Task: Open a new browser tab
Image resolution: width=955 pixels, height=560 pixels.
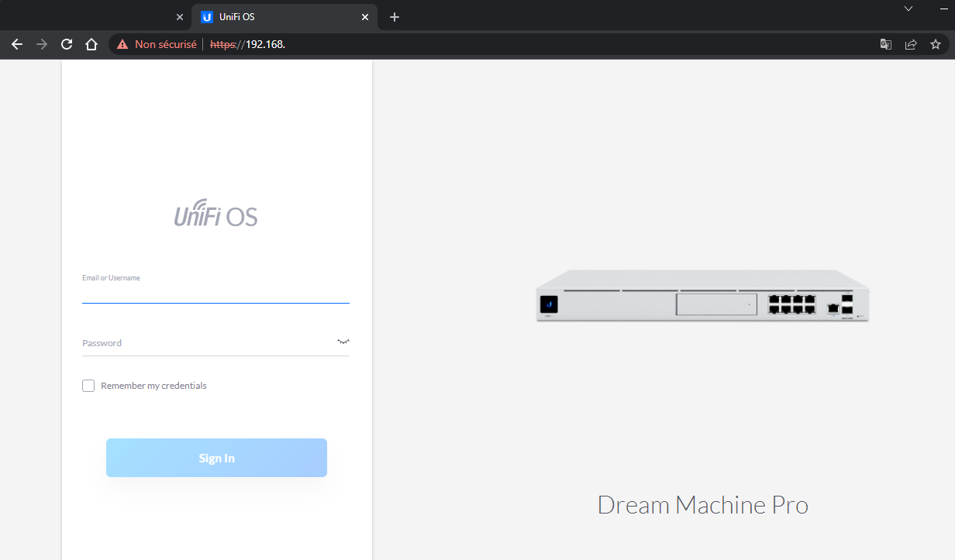Action: coord(395,16)
